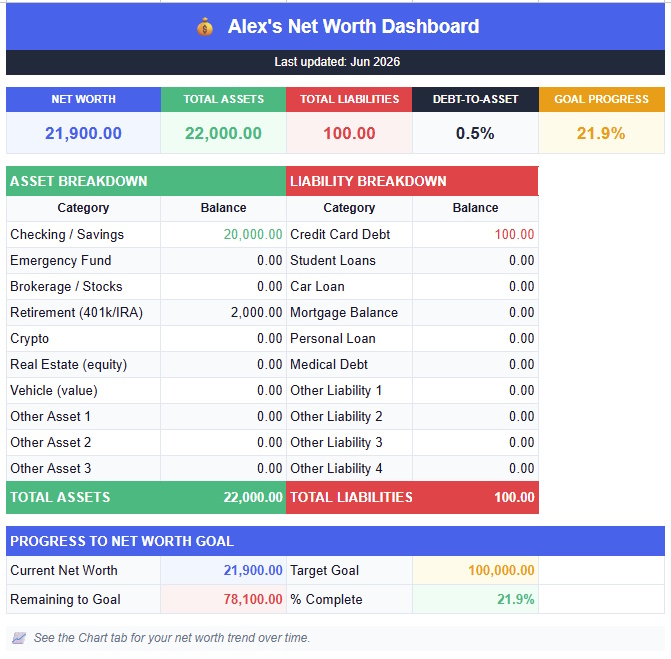Screen dimensions: 671x659
Task: Click the Emergency Fund category cell
Action: (83, 261)
